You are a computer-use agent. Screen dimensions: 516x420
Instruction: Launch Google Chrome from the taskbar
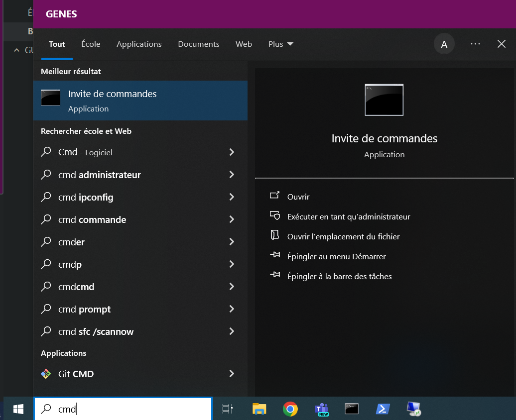pos(290,409)
